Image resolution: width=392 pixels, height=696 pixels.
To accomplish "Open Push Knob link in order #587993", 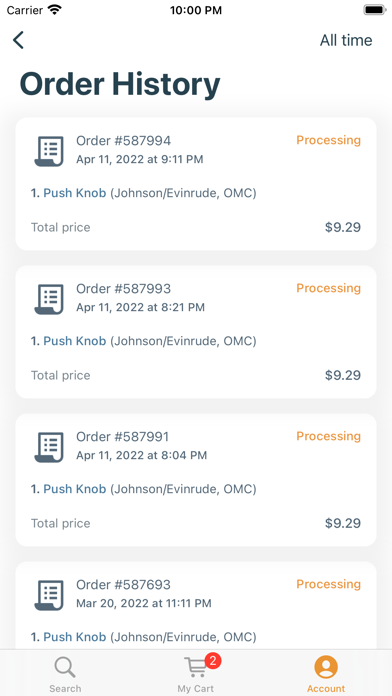I will click(75, 341).
